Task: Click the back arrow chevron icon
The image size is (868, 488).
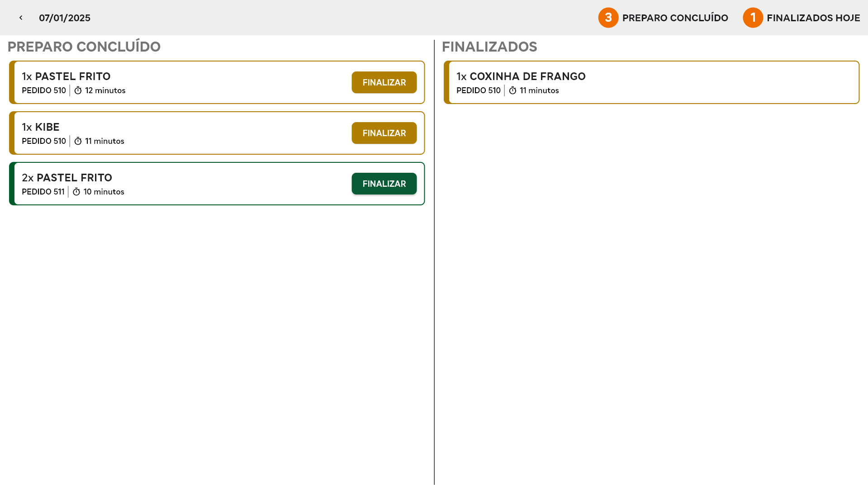Action: 21,18
